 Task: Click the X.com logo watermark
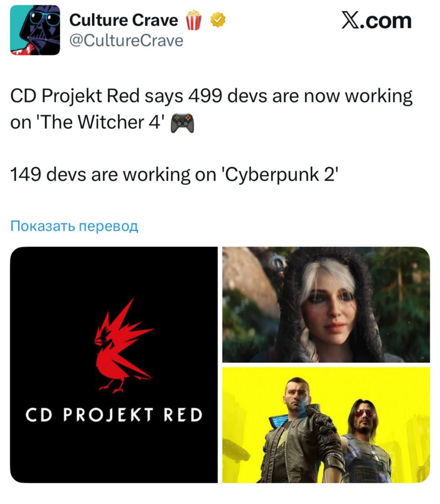[x=376, y=20]
